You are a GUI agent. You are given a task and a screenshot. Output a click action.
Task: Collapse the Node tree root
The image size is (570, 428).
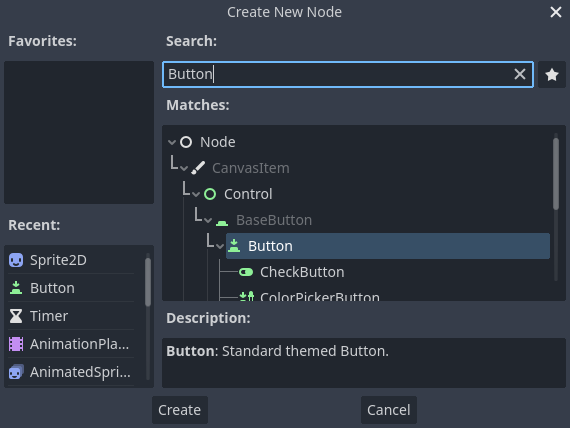[172, 142]
